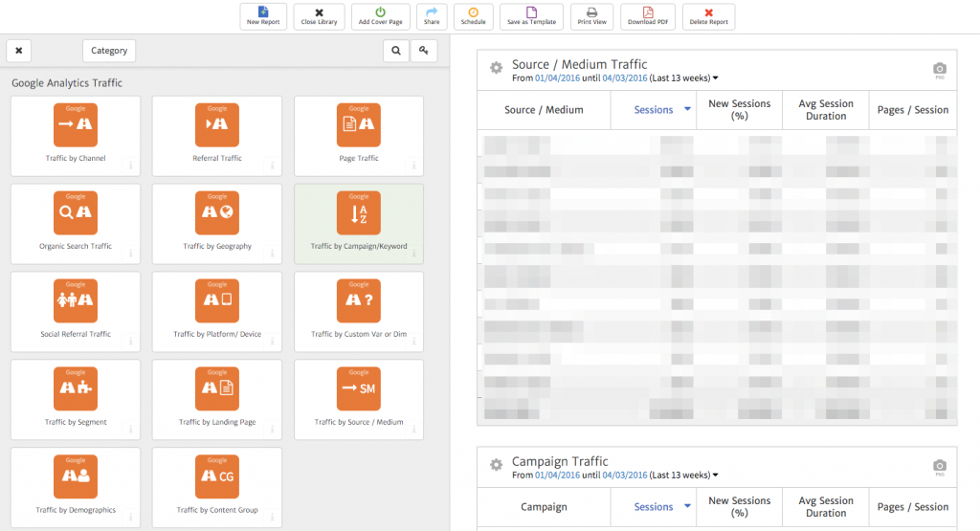Select the Traffic by Demographics widget
980x531 pixels.
click(x=76, y=488)
